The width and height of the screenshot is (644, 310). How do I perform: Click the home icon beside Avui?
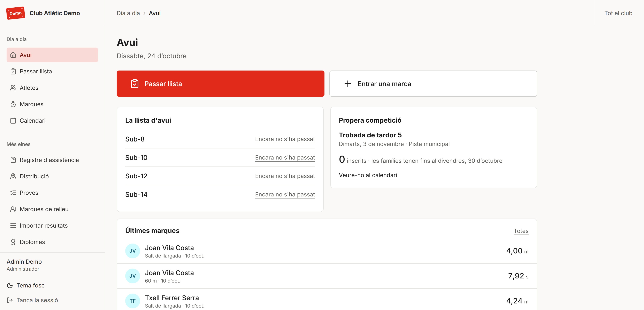pos(13,55)
